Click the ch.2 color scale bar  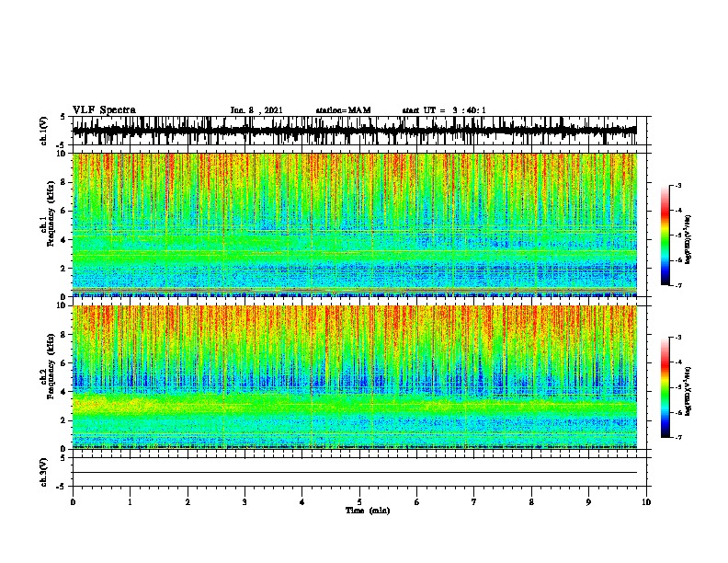click(665, 387)
